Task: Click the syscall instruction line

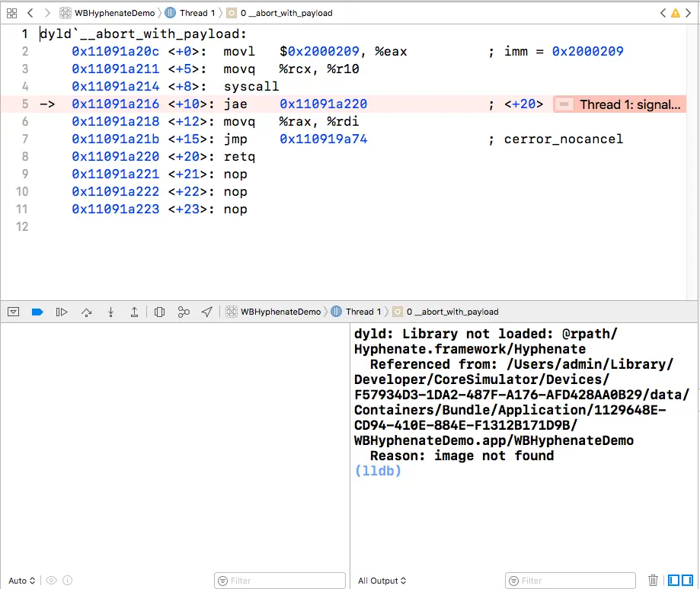Action: tap(251, 87)
